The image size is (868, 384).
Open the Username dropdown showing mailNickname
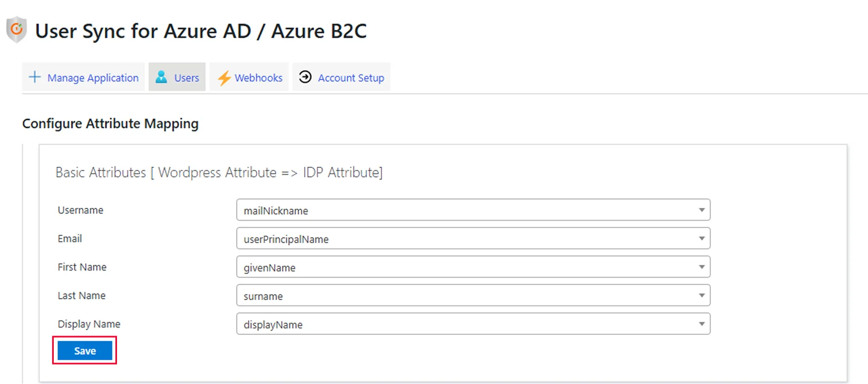click(473, 210)
